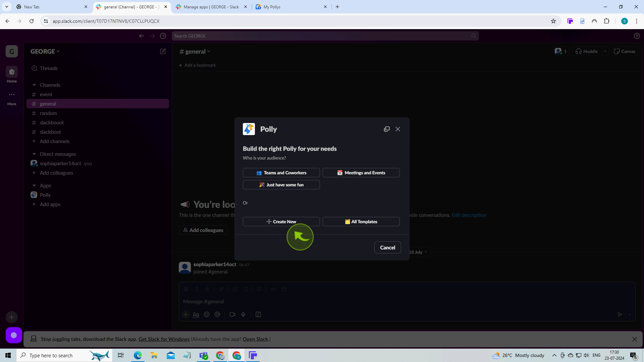Expand the GEORGE workspace menu
644x362 pixels.
45,51
